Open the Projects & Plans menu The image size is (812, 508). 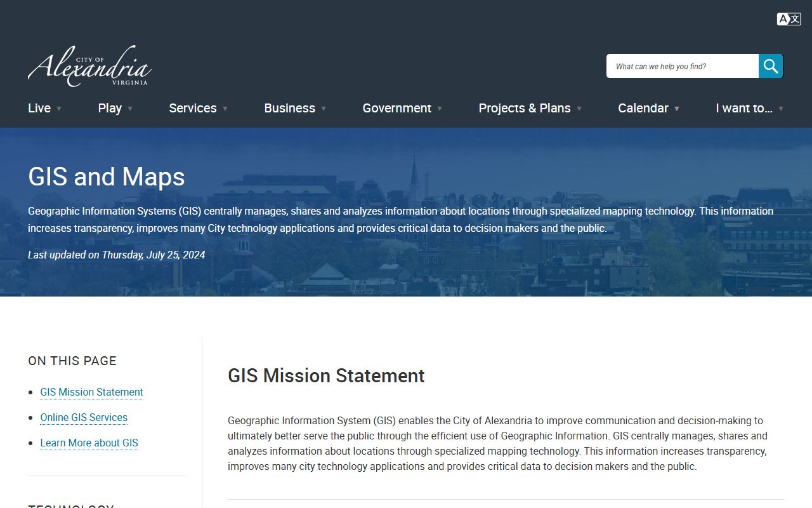(x=525, y=108)
